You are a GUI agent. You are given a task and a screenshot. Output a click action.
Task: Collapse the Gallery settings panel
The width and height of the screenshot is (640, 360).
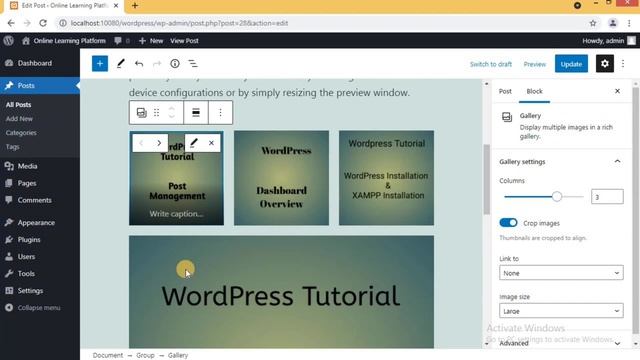point(560,162)
